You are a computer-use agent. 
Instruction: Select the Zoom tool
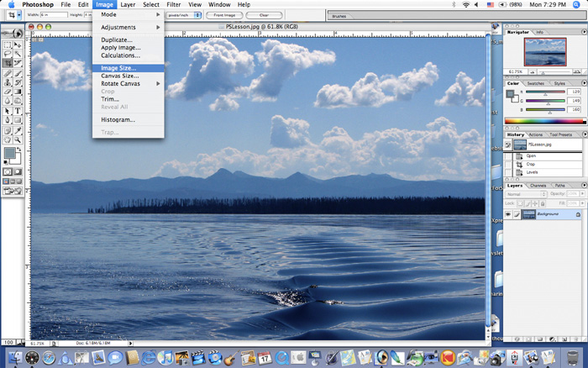point(18,140)
